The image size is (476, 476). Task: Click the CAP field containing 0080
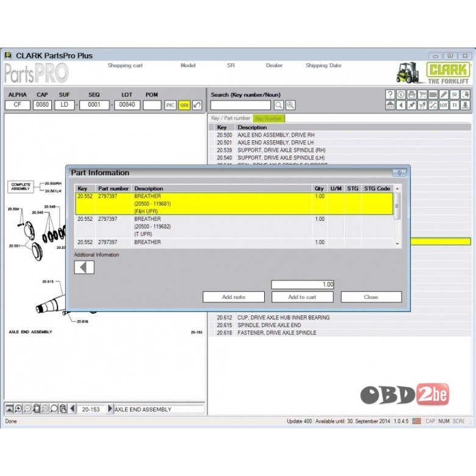(42, 105)
